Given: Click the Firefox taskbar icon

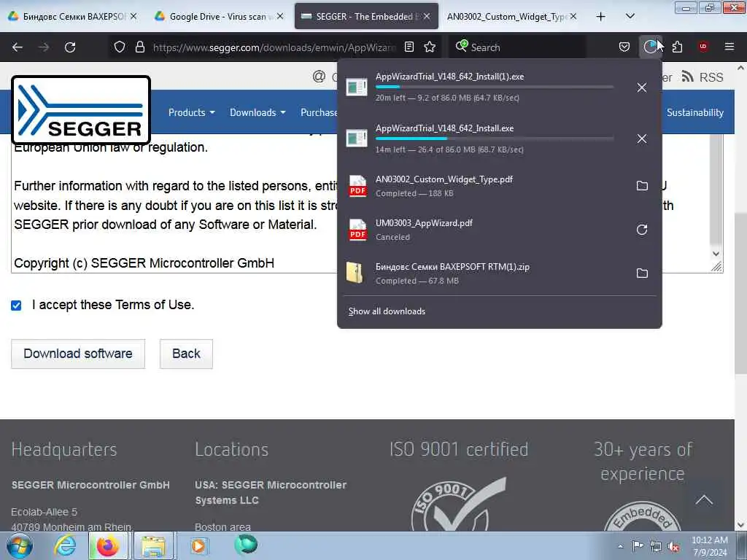Looking at the screenshot, I should pos(108,545).
